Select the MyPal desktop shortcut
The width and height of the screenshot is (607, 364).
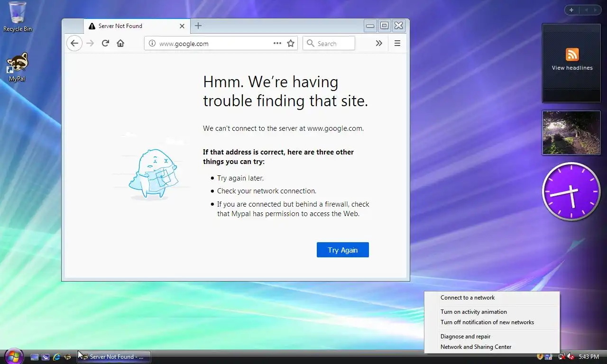17,67
